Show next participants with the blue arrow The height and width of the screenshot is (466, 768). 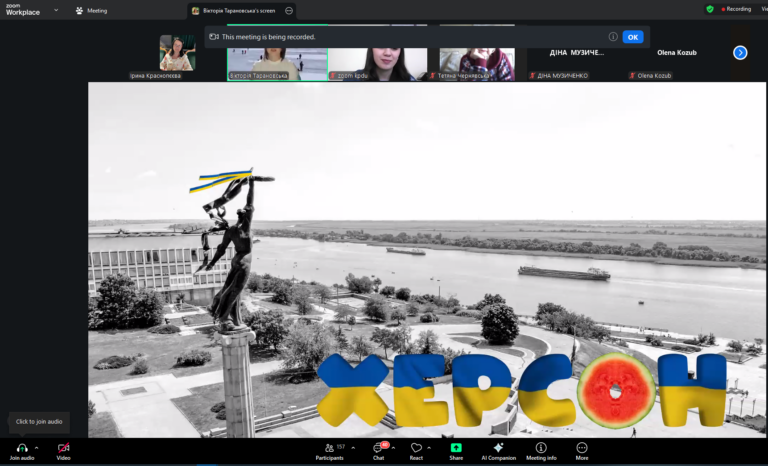click(x=740, y=52)
